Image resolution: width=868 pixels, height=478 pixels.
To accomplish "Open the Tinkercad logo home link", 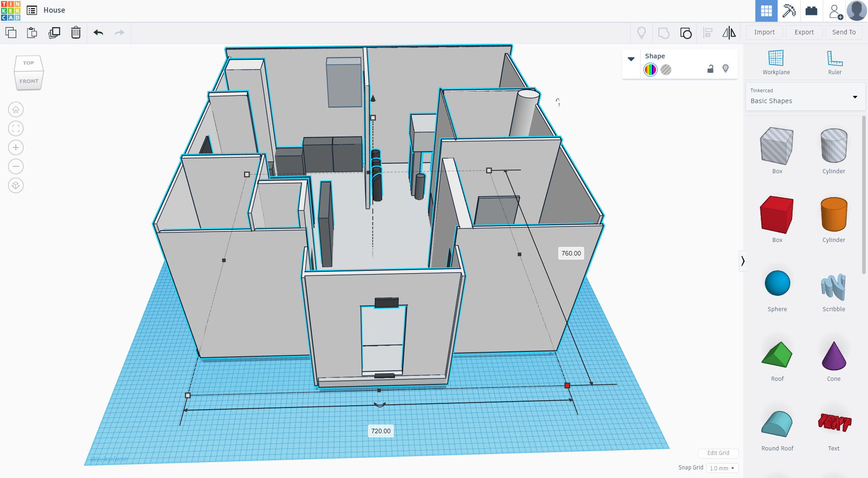I will [11, 10].
